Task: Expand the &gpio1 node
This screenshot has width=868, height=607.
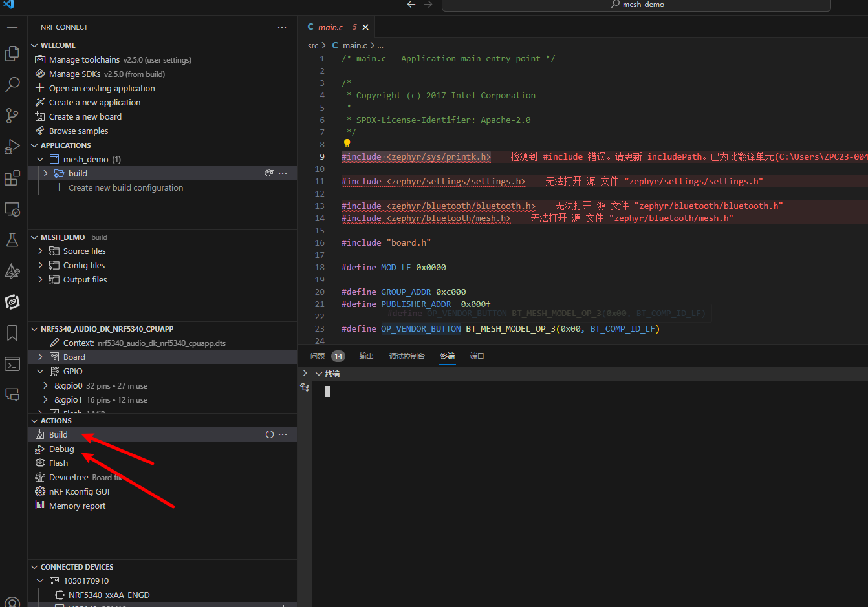Action: click(45, 399)
